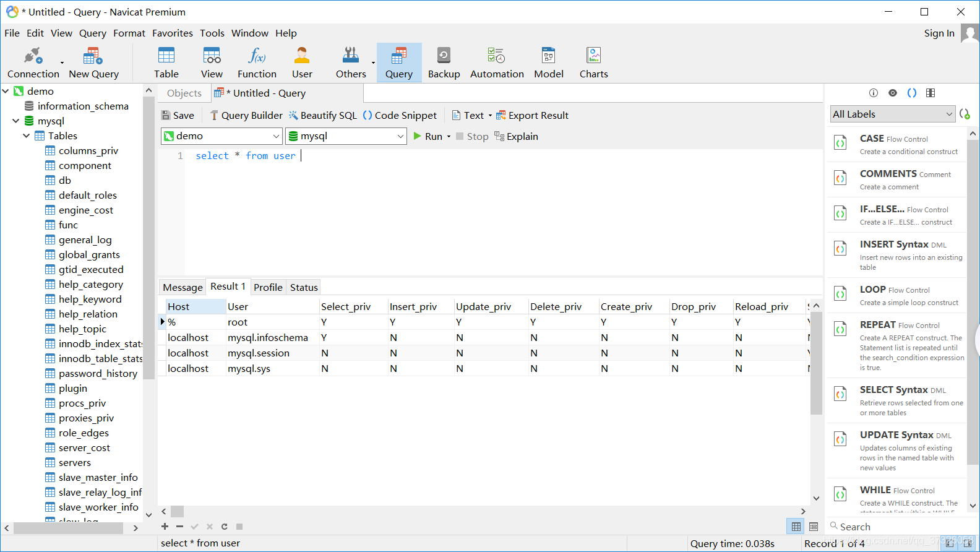
Task: Switch to the Profile tab
Action: [x=268, y=287]
